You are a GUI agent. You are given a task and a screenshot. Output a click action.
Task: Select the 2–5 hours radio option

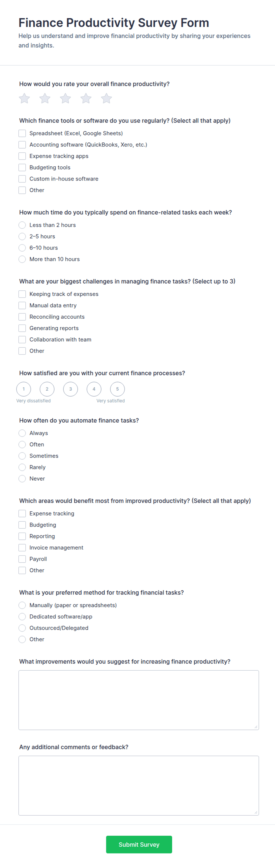pos(22,236)
